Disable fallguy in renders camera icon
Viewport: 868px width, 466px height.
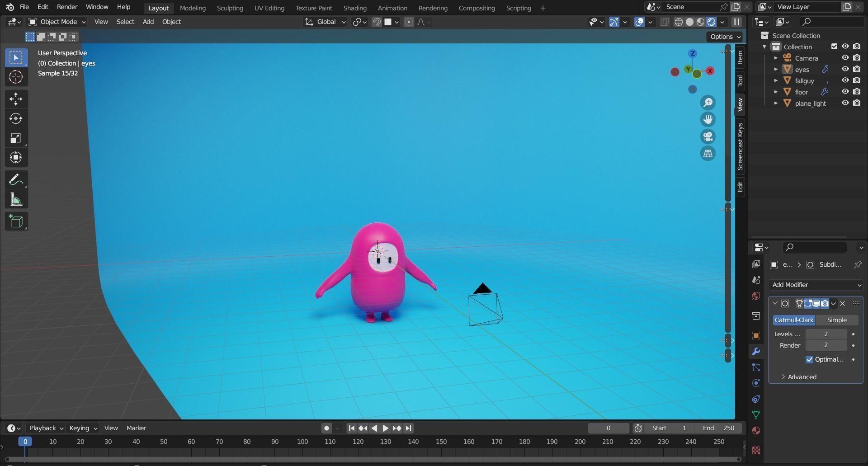(x=857, y=80)
